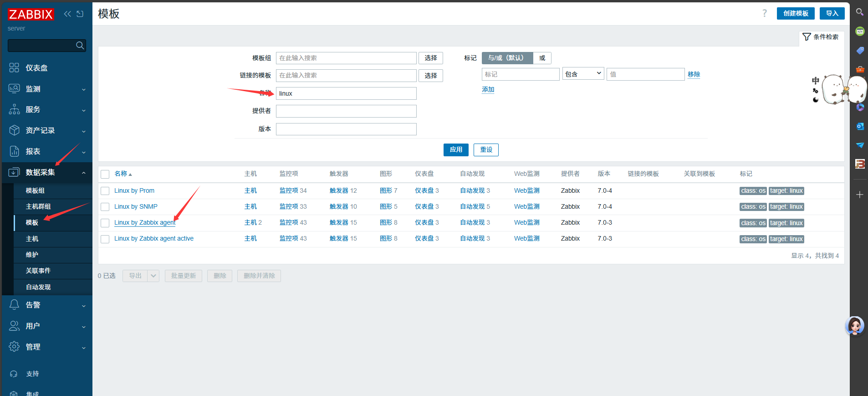Open Outlook icon in browser sidebar
The image size is (868, 396).
click(860, 126)
